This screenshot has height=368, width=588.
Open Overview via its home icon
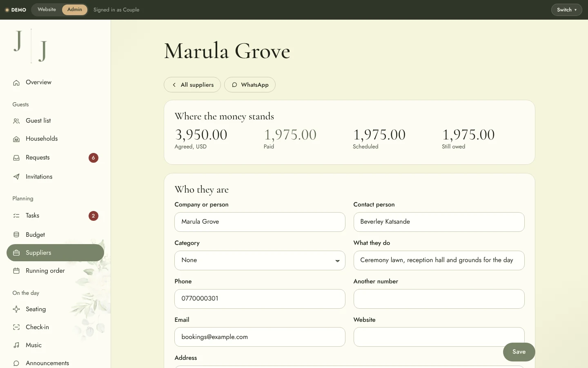(16, 83)
